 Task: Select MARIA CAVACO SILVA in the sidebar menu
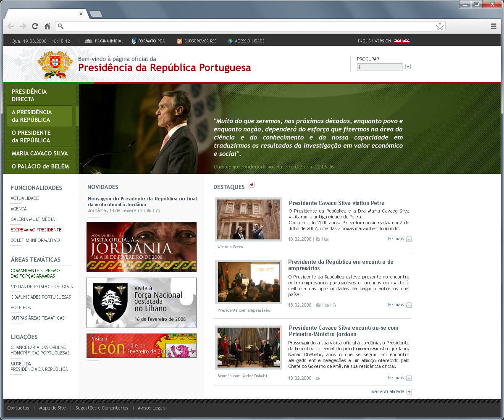click(x=39, y=154)
